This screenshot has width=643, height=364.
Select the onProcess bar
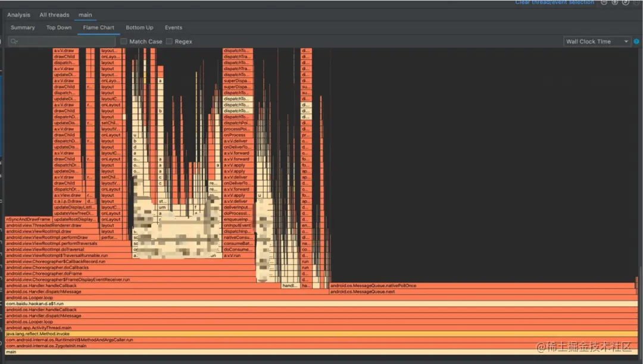[x=238, y=135]
